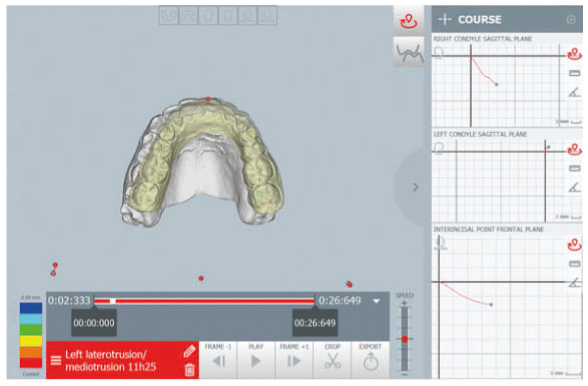Click rectangle icon in Interincisal Point chart
Screen dimensions: 588x386
[x=574, y=264]
